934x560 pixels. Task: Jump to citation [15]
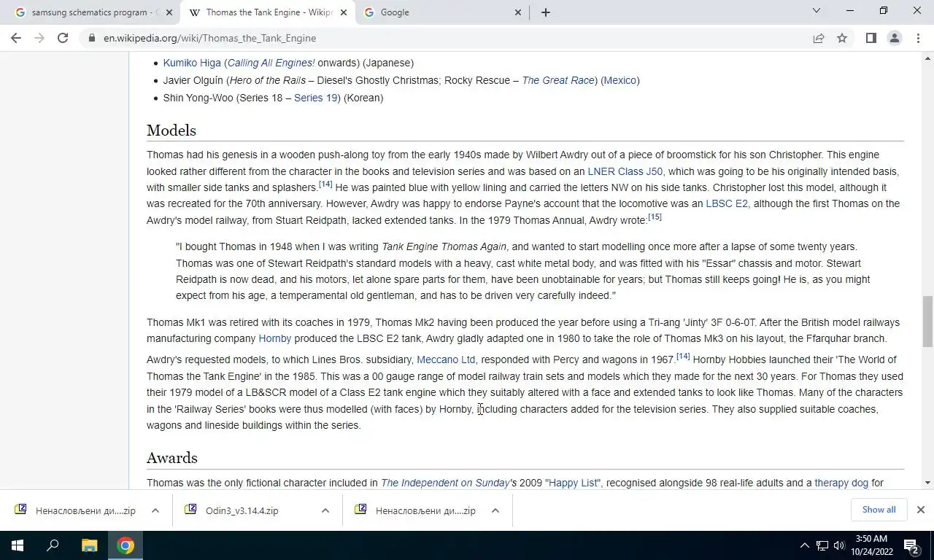655,217
